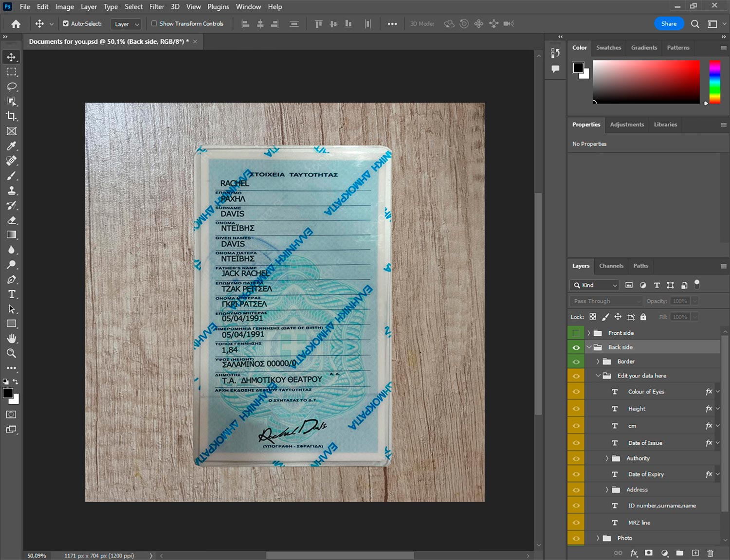730x560 pixels.
Task: Pick the Eyedropper tool
Action: click(11, 146)
